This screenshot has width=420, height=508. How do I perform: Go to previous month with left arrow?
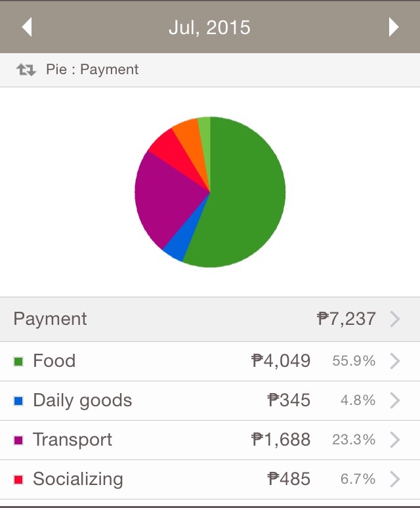(27, 27)
